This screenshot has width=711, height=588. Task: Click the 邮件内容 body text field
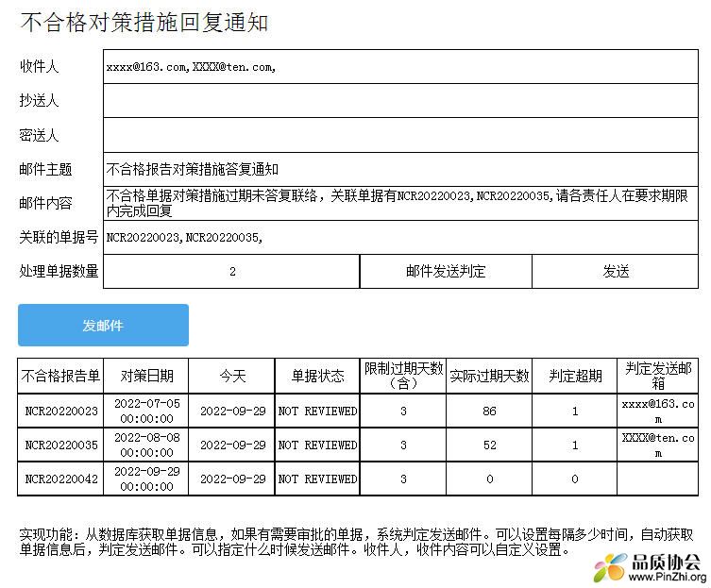pyautogui.click(x=400, y=203)
